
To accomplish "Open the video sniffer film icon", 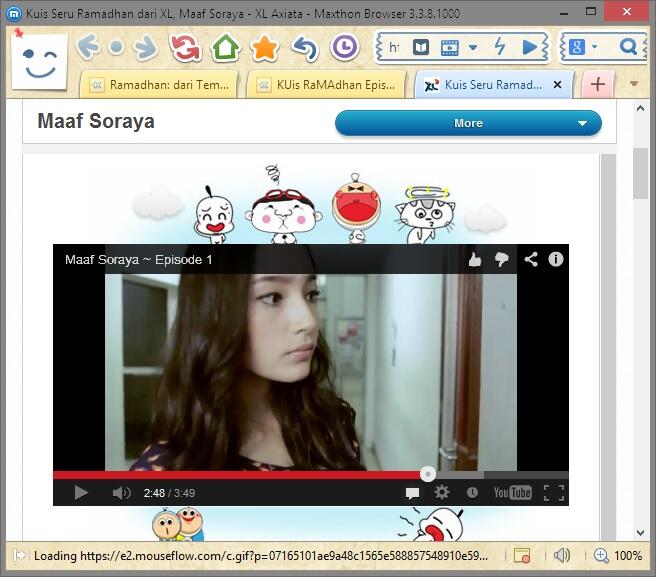I will pos(450,47).
